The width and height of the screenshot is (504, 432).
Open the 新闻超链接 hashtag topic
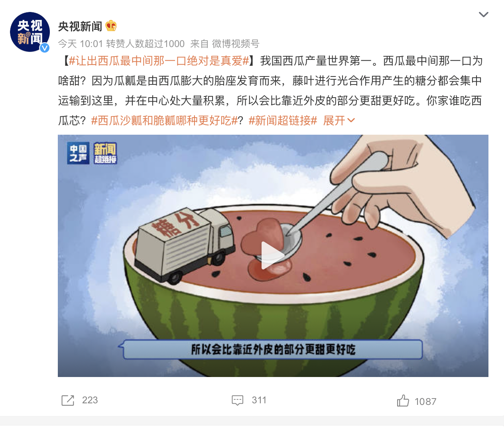coord(283,121)
